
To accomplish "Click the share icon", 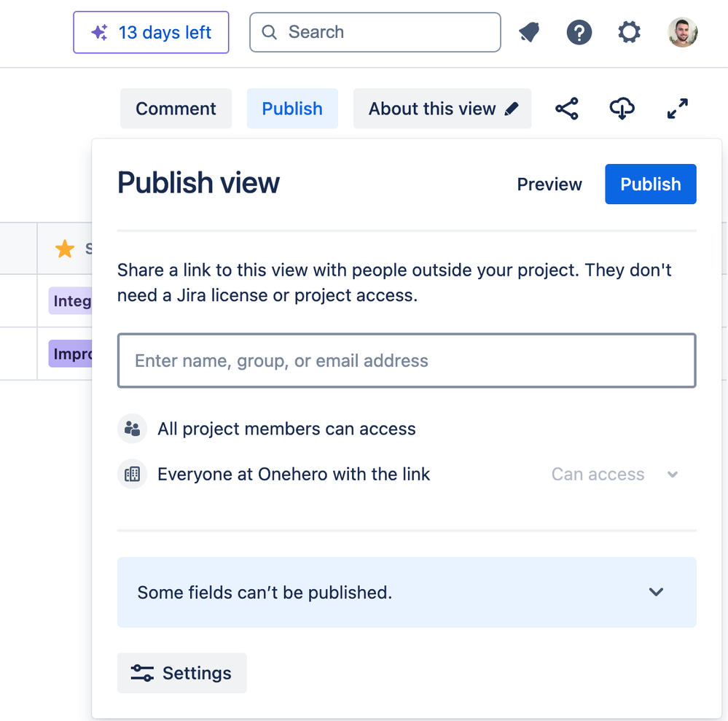I will [567, 108].
